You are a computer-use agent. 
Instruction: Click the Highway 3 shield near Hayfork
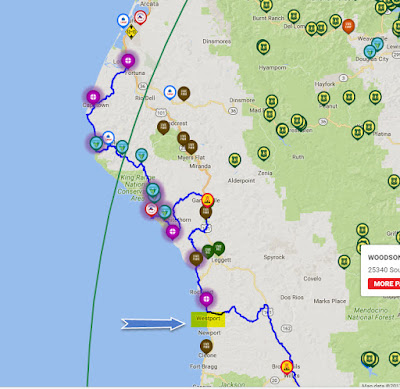point(343,78)
